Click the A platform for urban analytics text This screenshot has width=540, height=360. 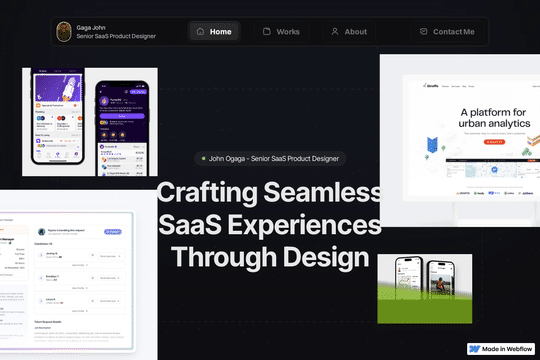point(494,118)
